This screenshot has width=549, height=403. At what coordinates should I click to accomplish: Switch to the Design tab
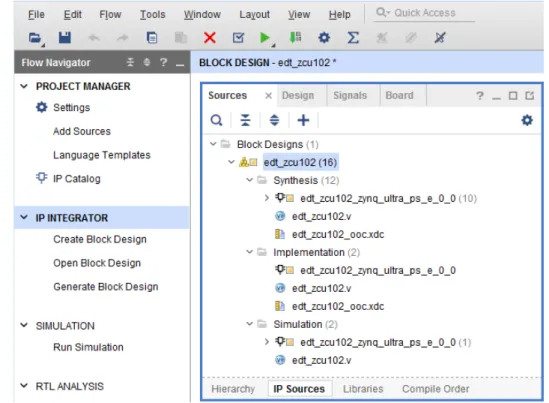(298, 95)
